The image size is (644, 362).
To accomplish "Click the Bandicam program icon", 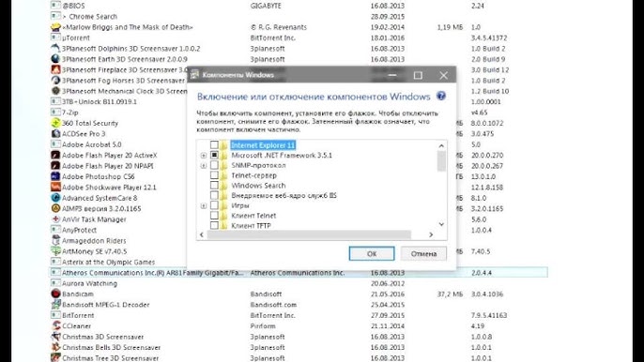I will [x=55, y=294].
